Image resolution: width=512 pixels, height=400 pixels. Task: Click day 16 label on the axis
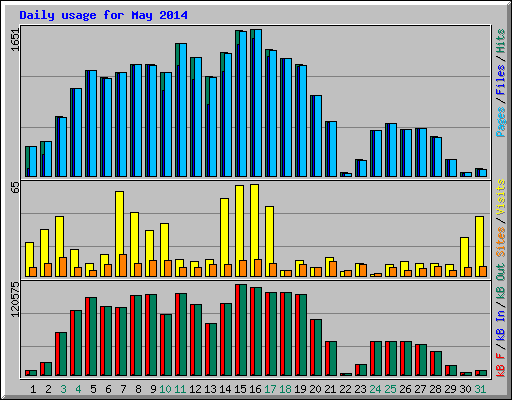[255, 389]
